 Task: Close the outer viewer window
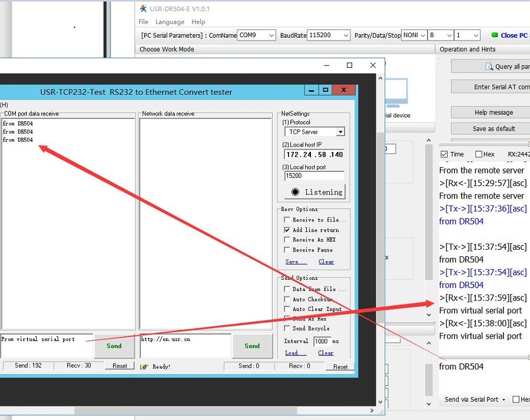coord(373,65)
